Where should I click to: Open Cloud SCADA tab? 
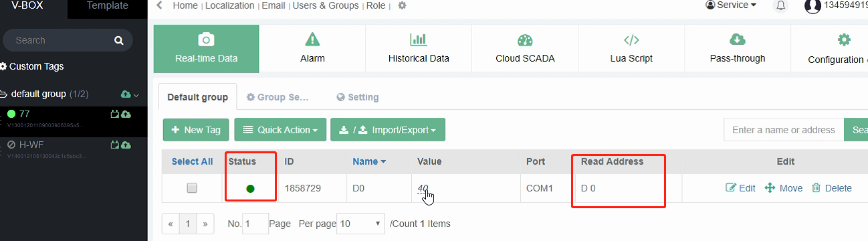click(x=525, y=48)
